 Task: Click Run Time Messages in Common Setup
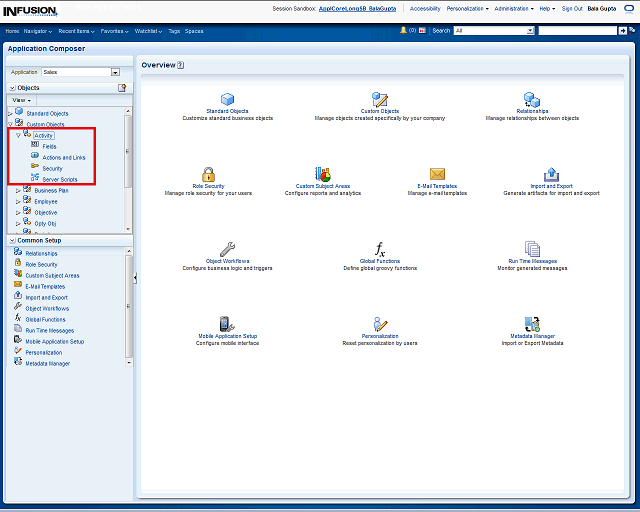(x=49, y=330)
